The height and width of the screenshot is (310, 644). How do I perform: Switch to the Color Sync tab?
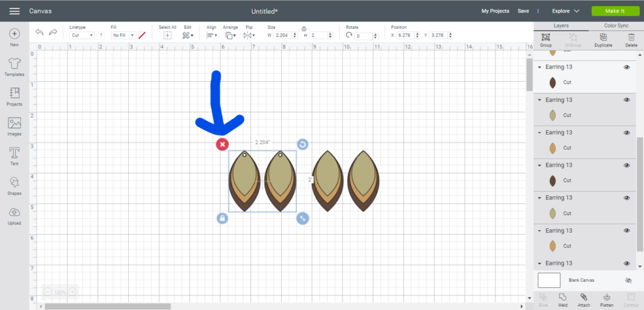pos(616,26)
